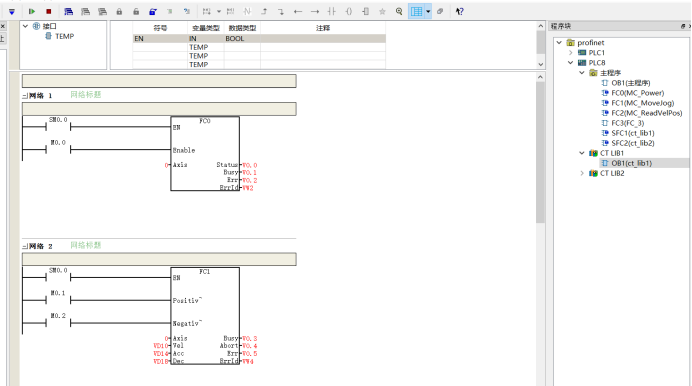Click the right arrow line icon

coord(315,11)
